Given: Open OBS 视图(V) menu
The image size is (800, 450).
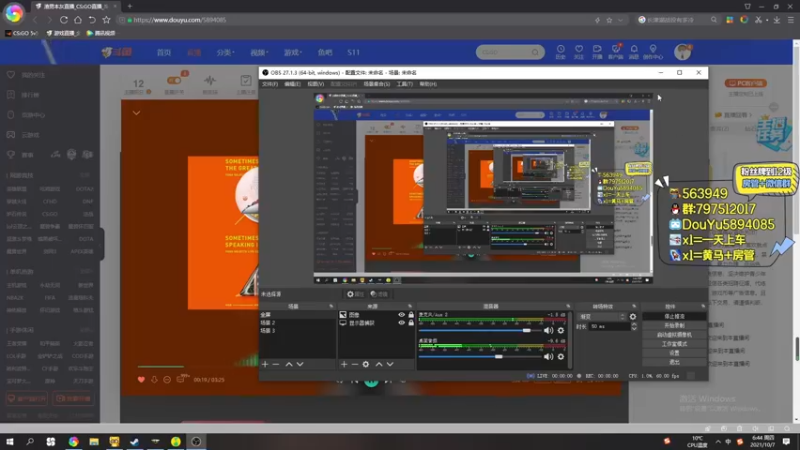Looking at the screenshot, I should 315,84.
